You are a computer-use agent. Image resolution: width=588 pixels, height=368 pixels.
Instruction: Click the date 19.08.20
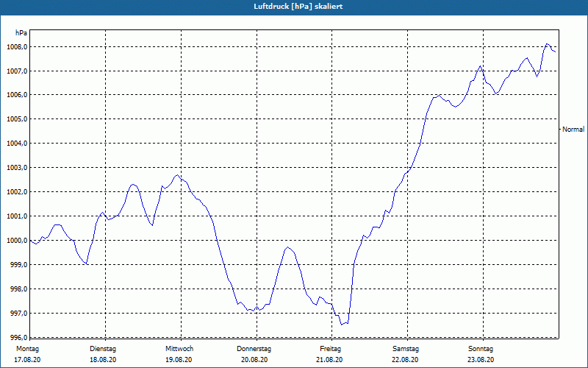179,360
